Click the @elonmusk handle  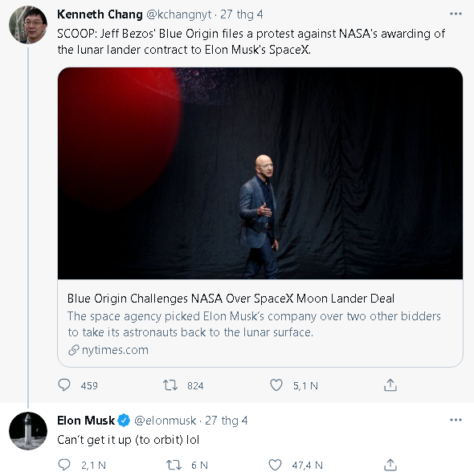coord(165,421)
